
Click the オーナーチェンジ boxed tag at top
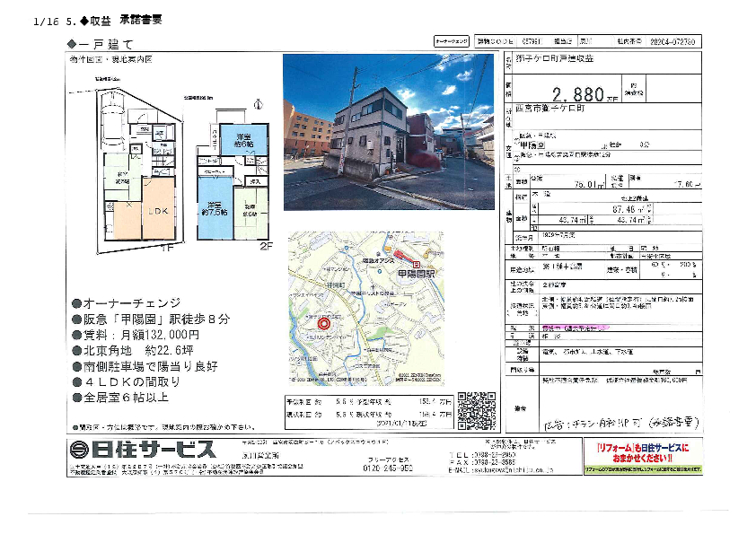click(x=451, y=41)
